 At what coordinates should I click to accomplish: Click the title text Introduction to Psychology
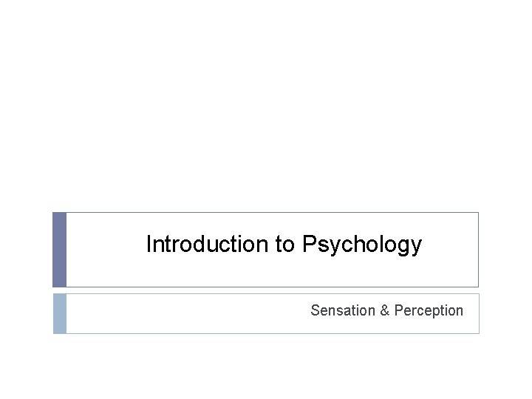click(x=284, y=245)
